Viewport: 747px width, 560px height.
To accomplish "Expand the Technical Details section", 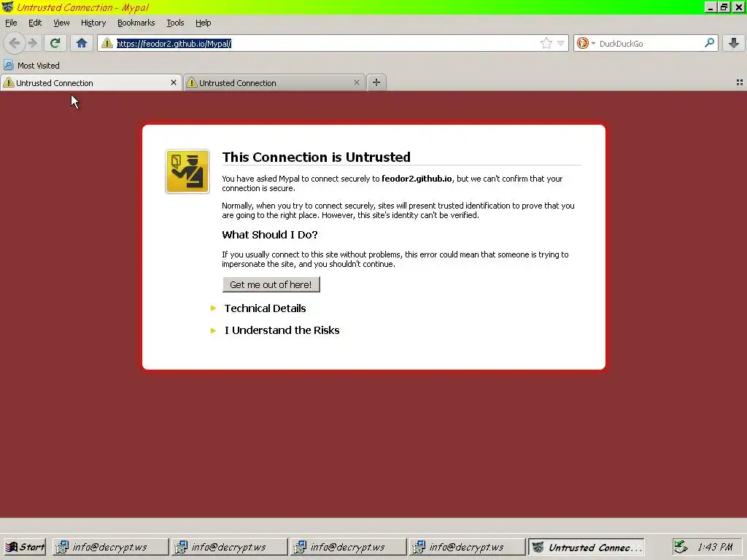I will (x=265, y=308).
